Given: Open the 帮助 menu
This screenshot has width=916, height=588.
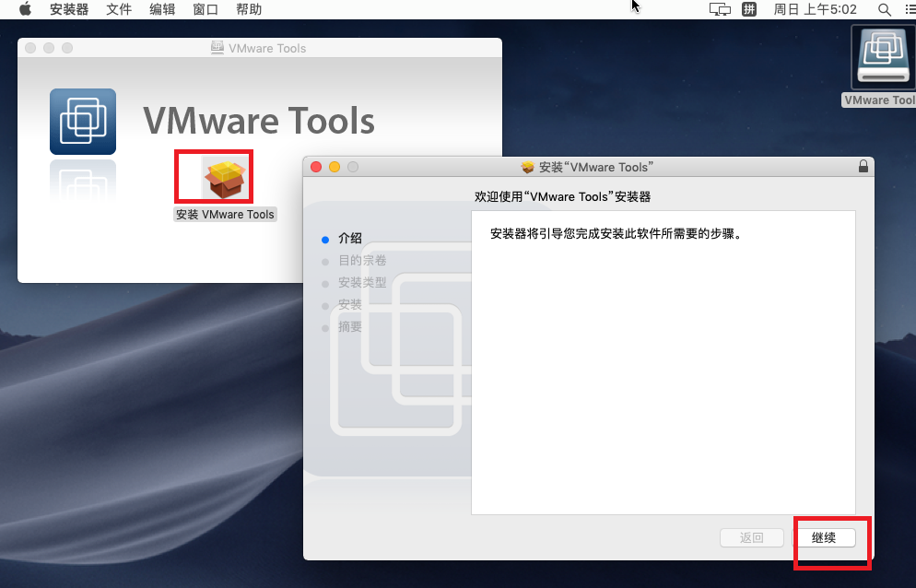Looking at the screenshot, I should tap(248, 9).
